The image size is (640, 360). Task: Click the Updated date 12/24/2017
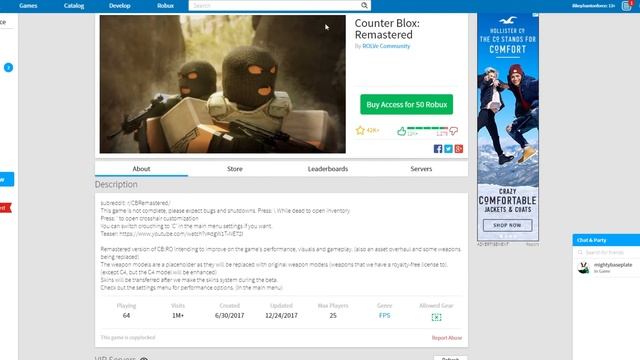coord(281,316)
